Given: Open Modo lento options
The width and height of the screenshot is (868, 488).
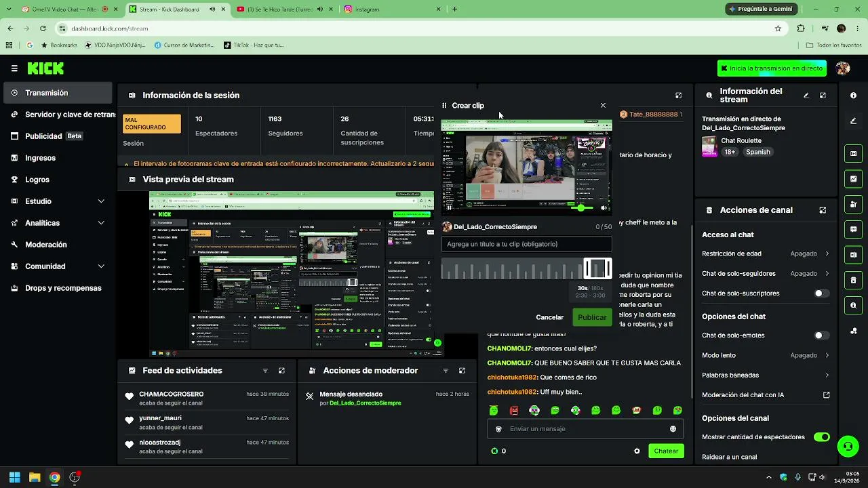Looking at the screenshot, I should 766,355.
